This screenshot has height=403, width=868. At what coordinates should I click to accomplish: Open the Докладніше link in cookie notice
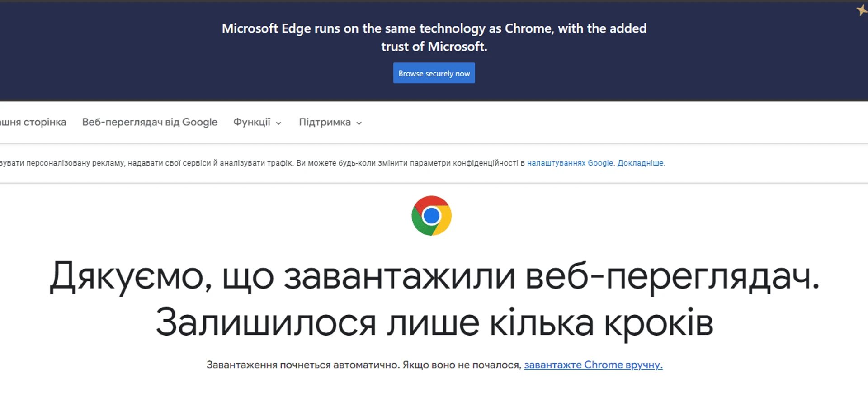coord(641,163)
